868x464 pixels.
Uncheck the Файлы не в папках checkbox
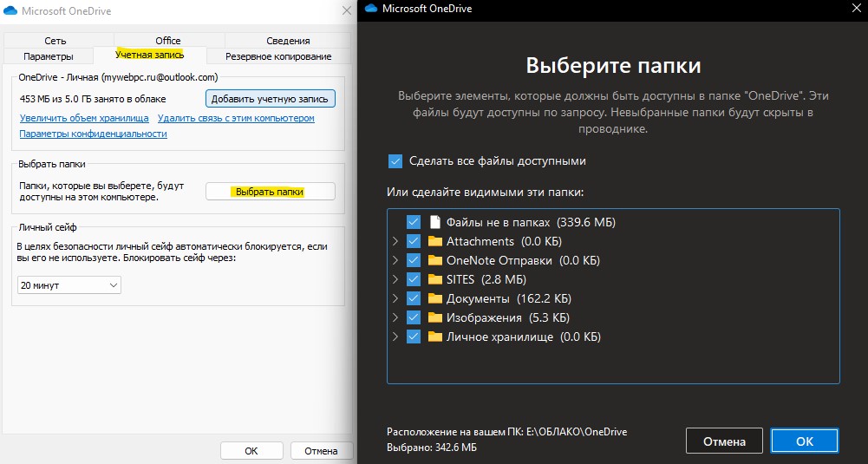tap(414, 222)
